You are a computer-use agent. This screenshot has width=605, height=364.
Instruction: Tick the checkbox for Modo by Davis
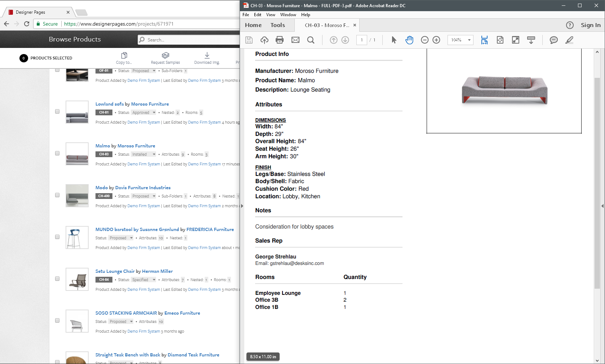57,195
